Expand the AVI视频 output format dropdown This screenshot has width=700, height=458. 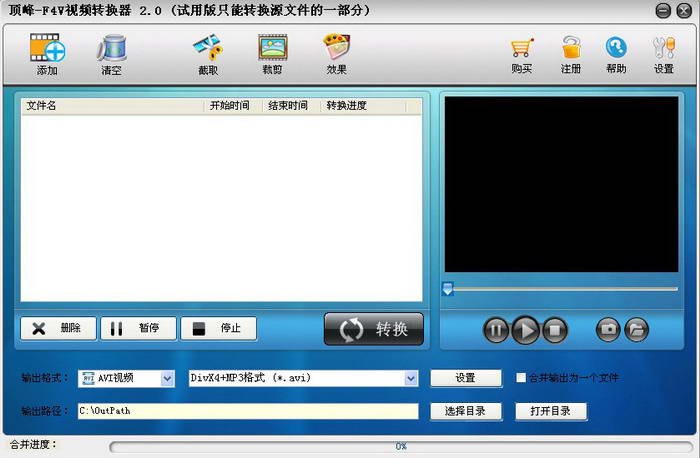[x=167, y=379]
